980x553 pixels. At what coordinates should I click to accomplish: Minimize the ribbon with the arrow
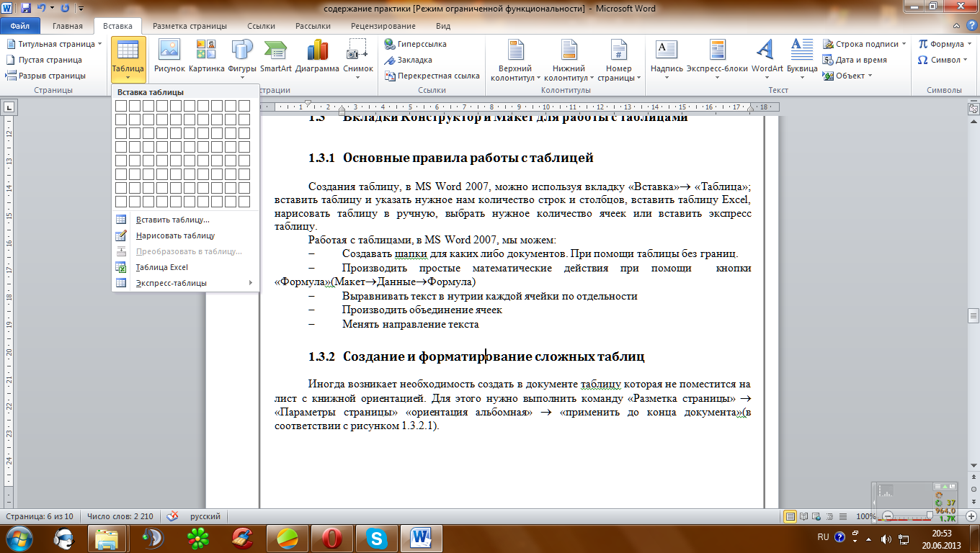956,26
